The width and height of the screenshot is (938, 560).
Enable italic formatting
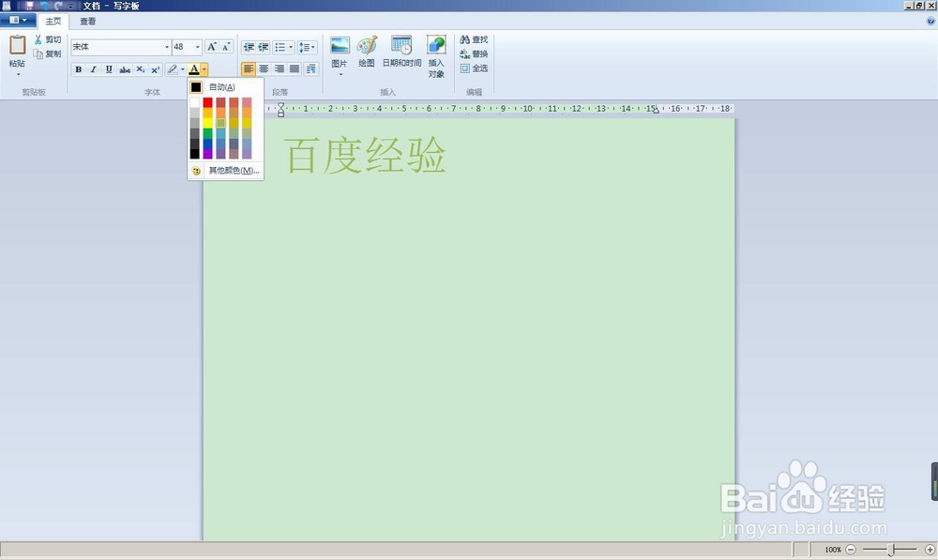[x=93, y=68]
